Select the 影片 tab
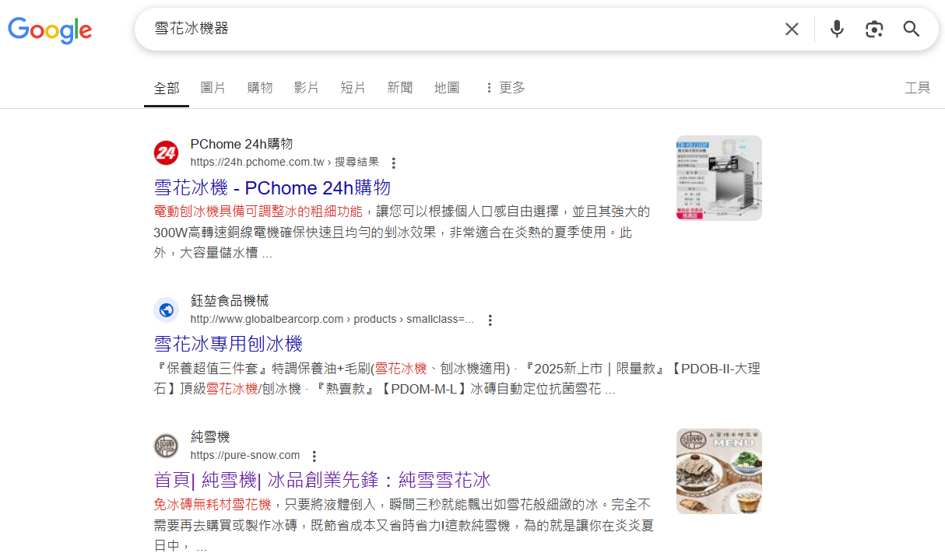The image size is (945, 560). click(x=307, y=88)
